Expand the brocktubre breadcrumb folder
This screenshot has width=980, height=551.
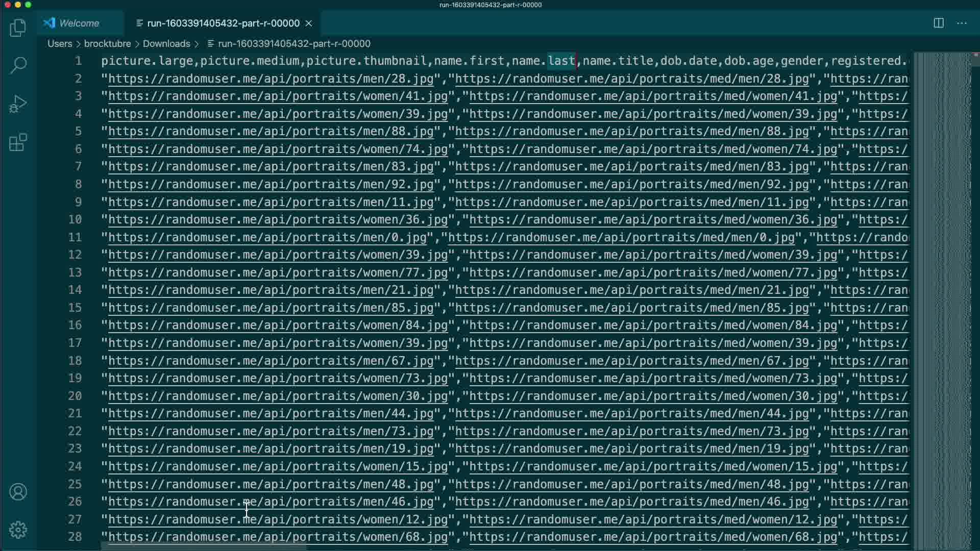click(107, 44)
